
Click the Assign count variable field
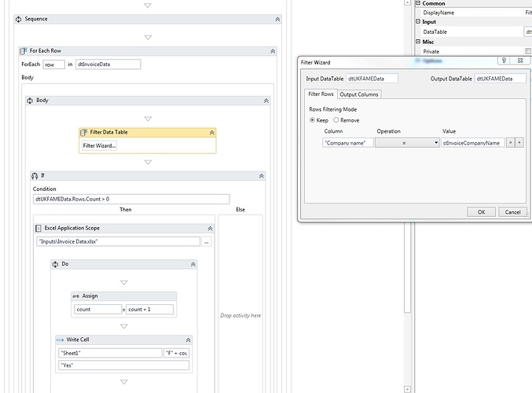point(97,310)
